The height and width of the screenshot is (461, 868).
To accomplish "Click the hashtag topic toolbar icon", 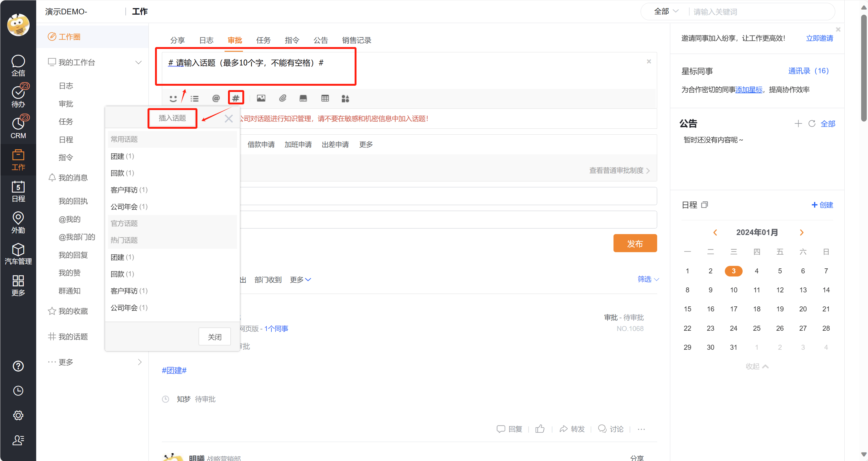I will (235, 98).
